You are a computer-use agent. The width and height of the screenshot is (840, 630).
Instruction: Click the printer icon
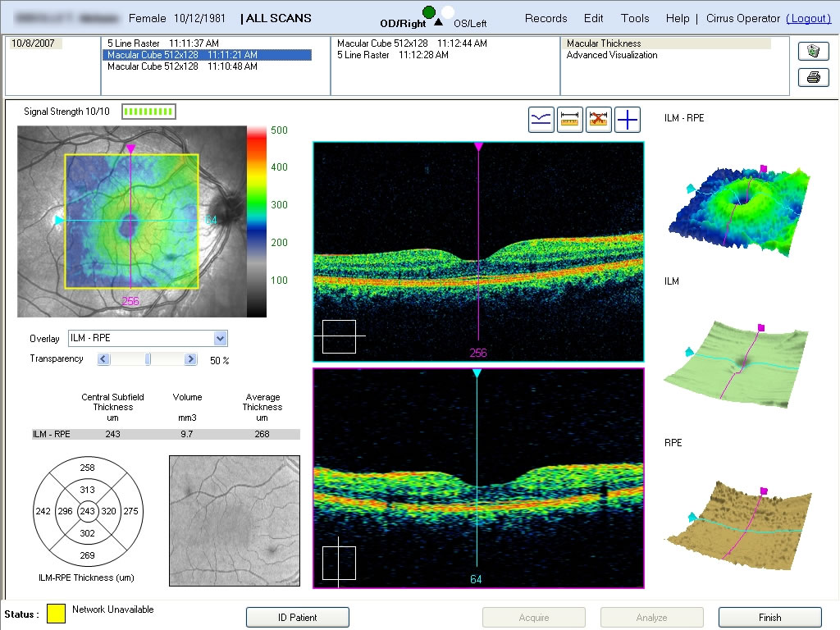coord(813,78)
